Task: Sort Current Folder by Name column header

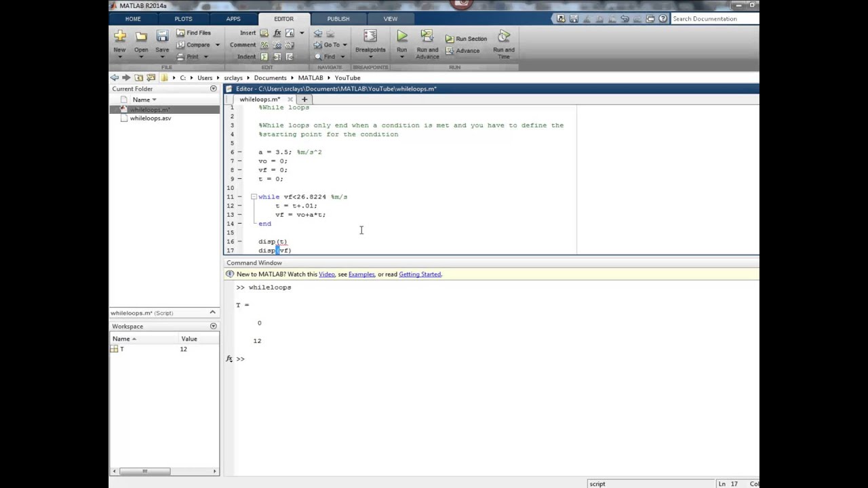Action: [141, 100]
